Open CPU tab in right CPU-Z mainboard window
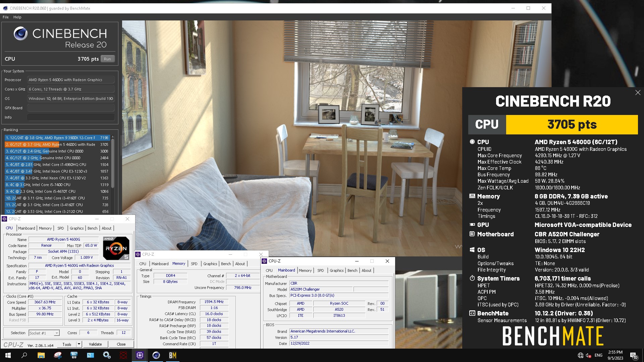The image size is (644, 362). [269, 270]
